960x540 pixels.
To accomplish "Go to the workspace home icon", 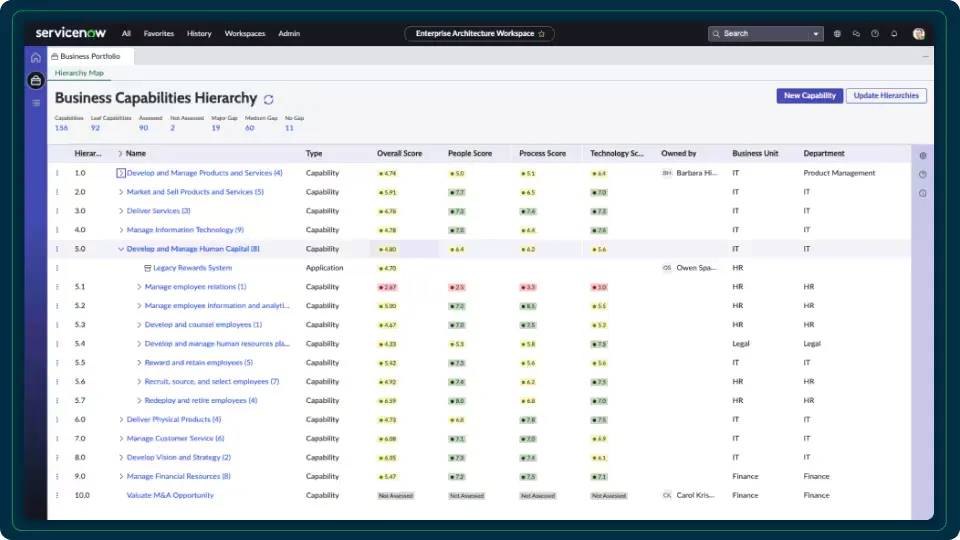I will point(36,58).
